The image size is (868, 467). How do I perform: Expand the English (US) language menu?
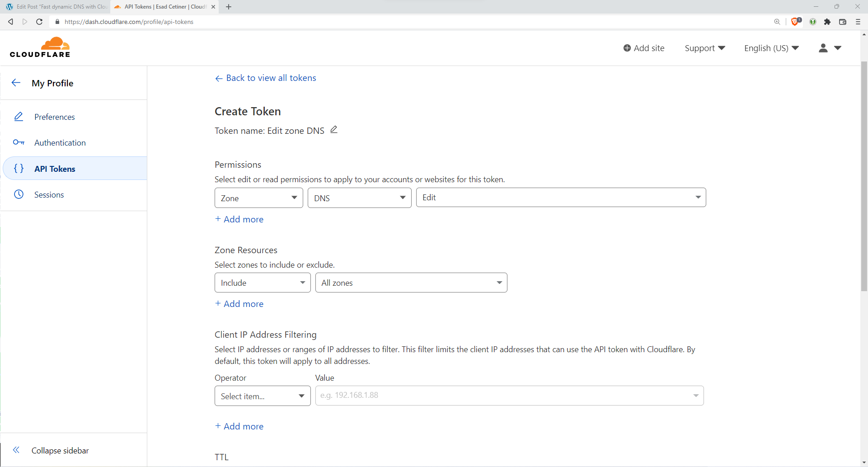pos(772,48)
